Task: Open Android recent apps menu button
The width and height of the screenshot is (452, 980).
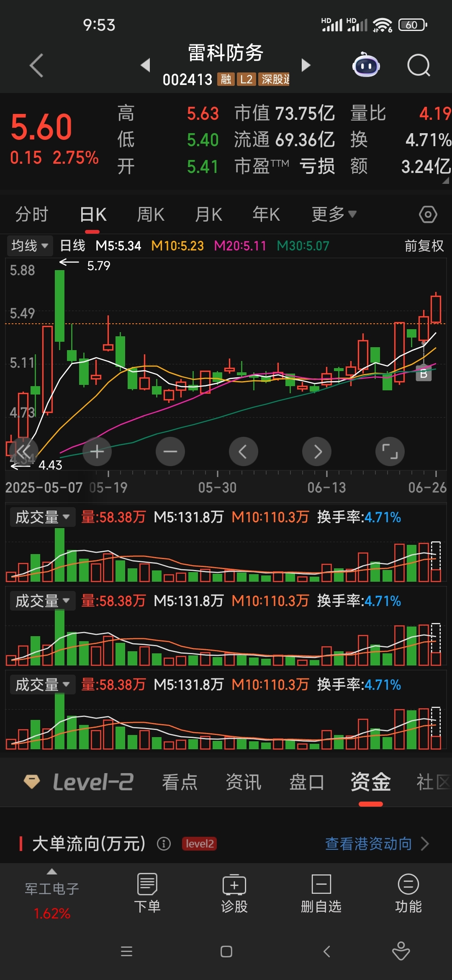Action: pyautogui.click(x=126, y=952)
